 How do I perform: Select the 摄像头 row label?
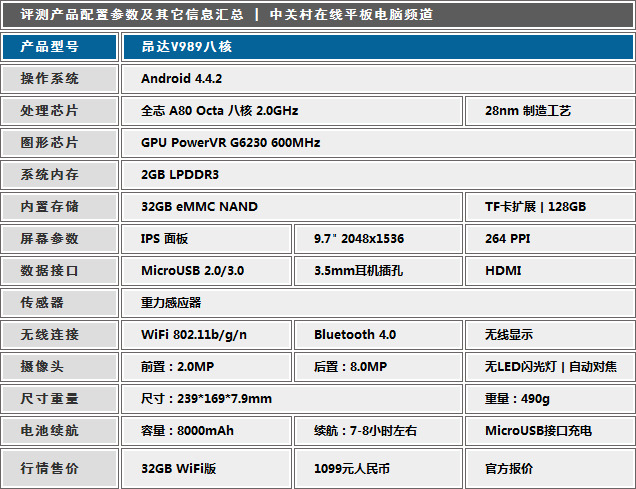pos(60,367)
